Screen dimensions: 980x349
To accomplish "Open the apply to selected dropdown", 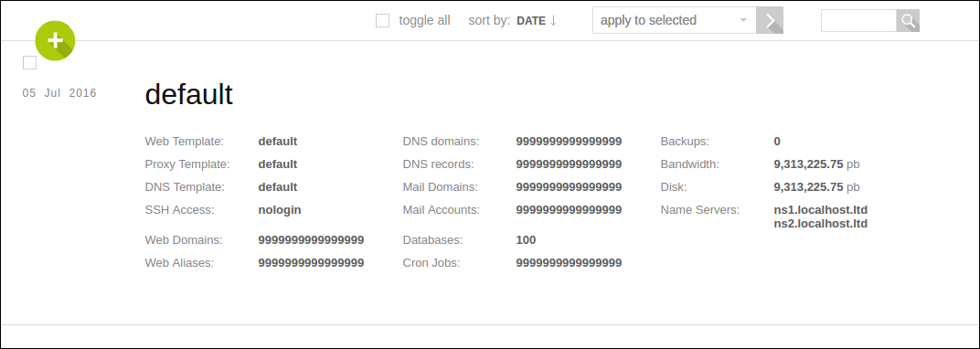I will [675, 21].
